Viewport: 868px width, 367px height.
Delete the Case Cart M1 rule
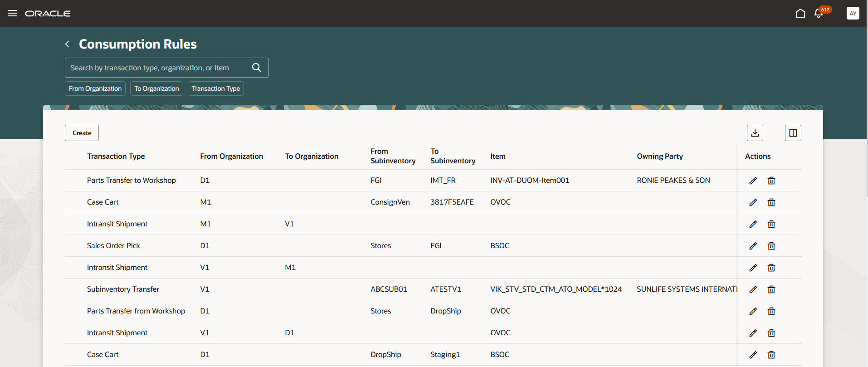coord(771,202)
